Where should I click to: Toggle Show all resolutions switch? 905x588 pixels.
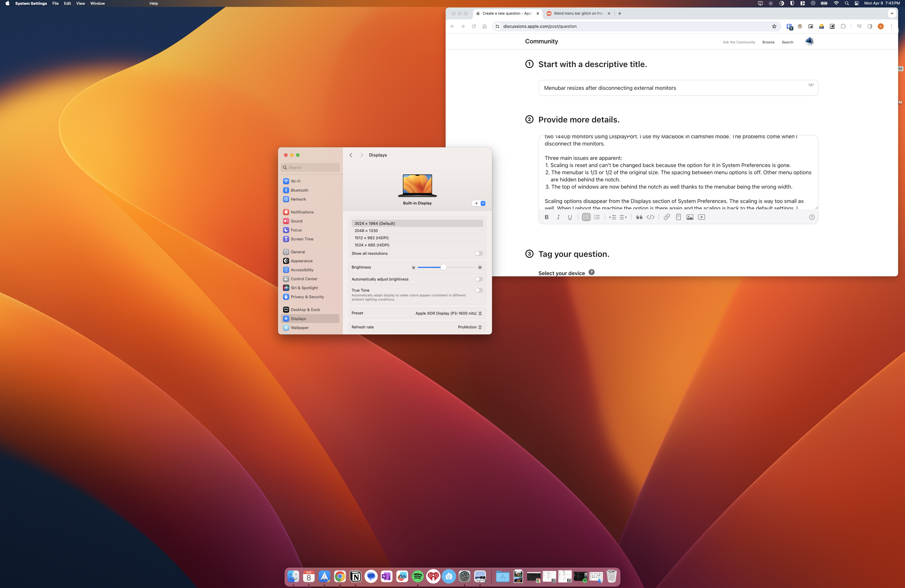click(x=479, y=253)
